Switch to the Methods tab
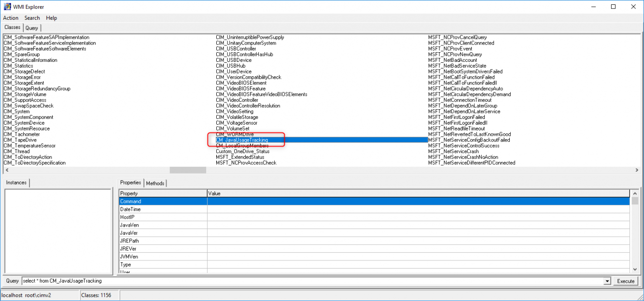This screenshot has width=644, height=301. [x=155, y=183]
